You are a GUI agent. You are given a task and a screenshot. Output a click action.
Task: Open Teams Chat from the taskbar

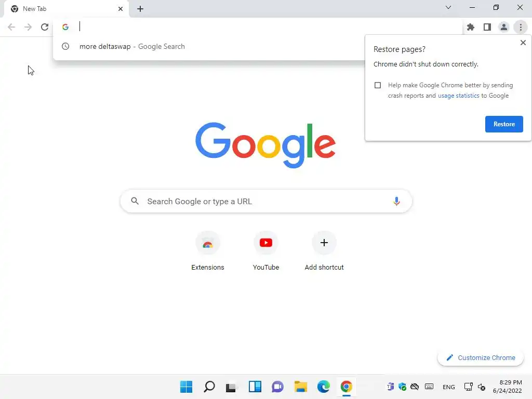tap(277, 387)
